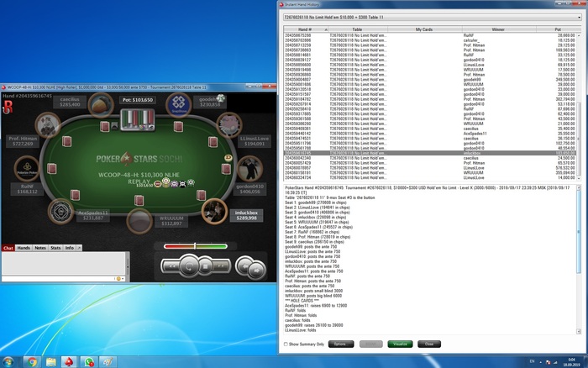Screen dimensions: 588x368
Task: Go to next hand in replayer
Action: [x=257, y=270]
